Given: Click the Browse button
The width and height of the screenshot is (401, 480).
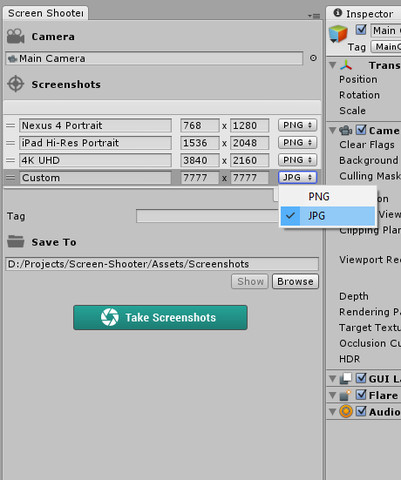Looking at the screenshot, I should pos(295,281).
